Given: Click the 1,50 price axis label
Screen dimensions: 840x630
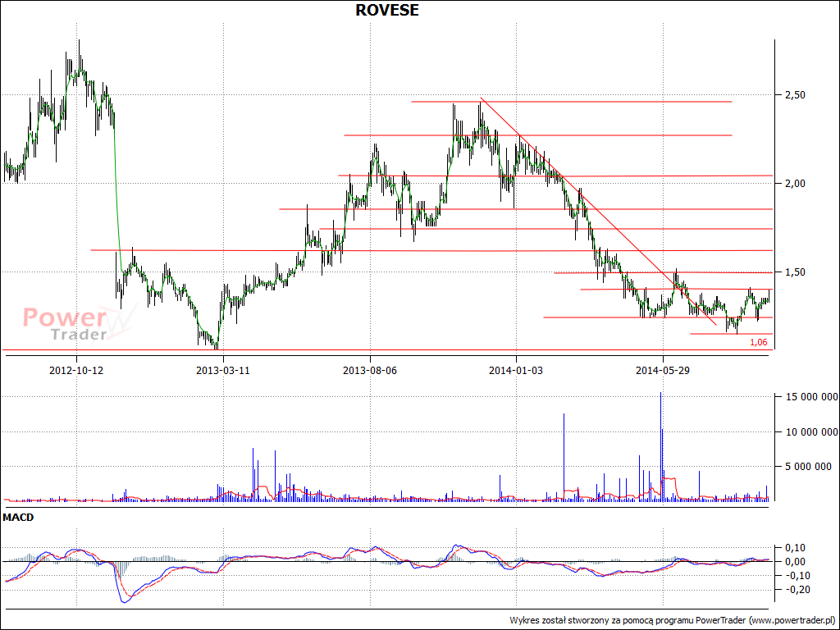Looking at the screenshot, I should coord(794,272).
